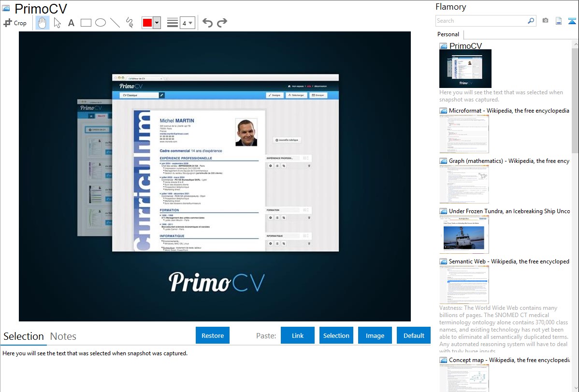The image size is (579, 392).
Task: Click the red color swatch
Action: [147, 23]
